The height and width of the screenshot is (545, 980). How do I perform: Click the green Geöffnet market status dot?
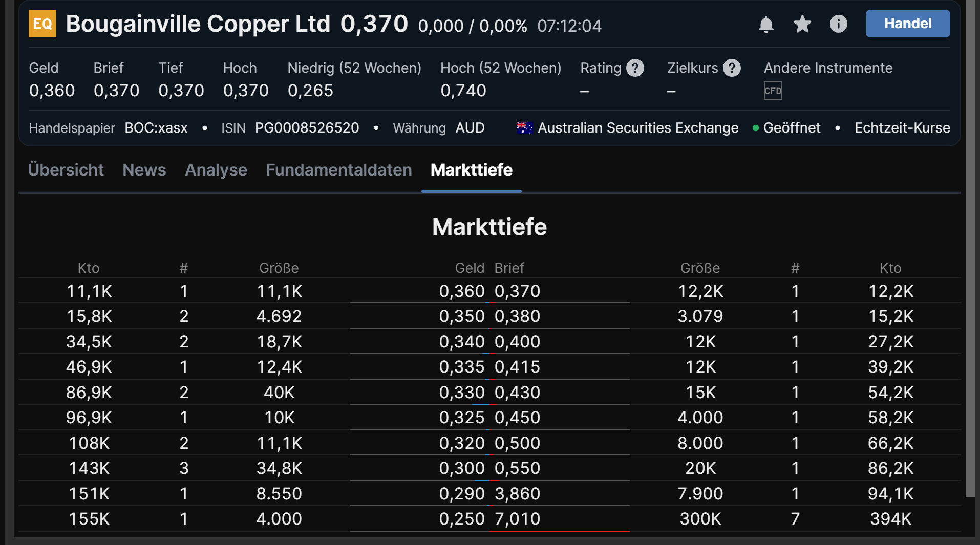[755, 128]
